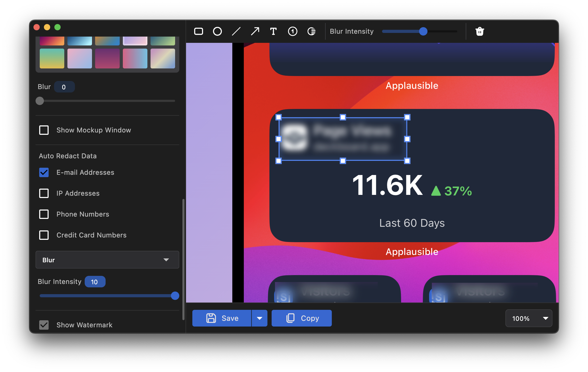Enable Show Mockup Window checkbox
This screenshot has width=588, height=372.
44,130
